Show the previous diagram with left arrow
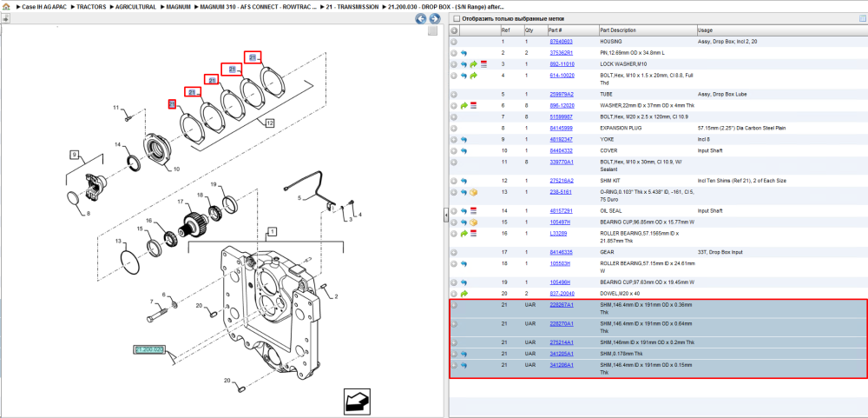 [421, 19]
